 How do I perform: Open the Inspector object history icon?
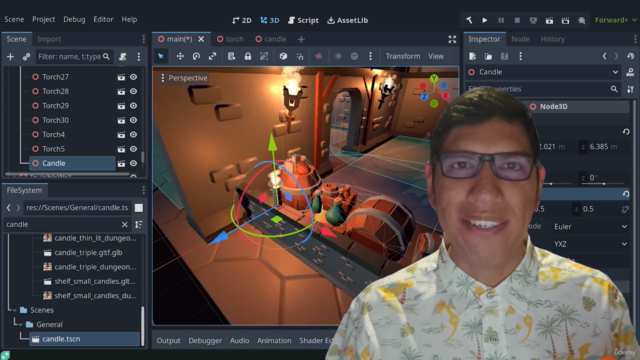[x=631, y=56]
